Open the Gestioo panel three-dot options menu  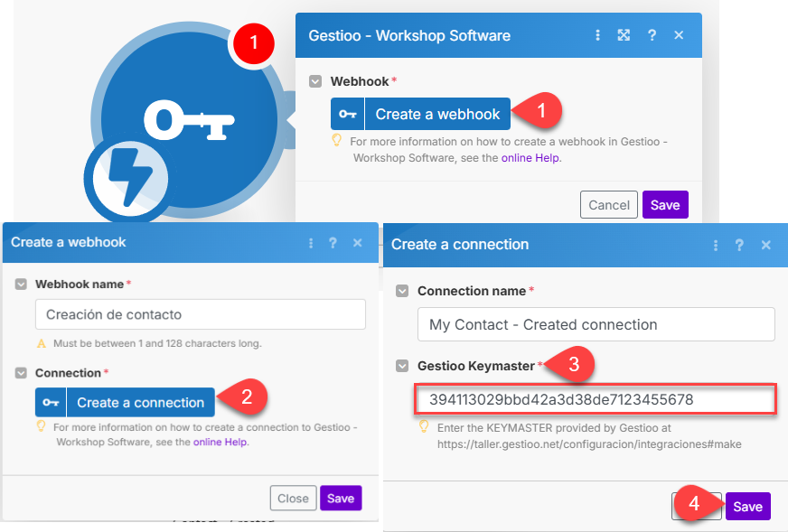pos(597,36)
